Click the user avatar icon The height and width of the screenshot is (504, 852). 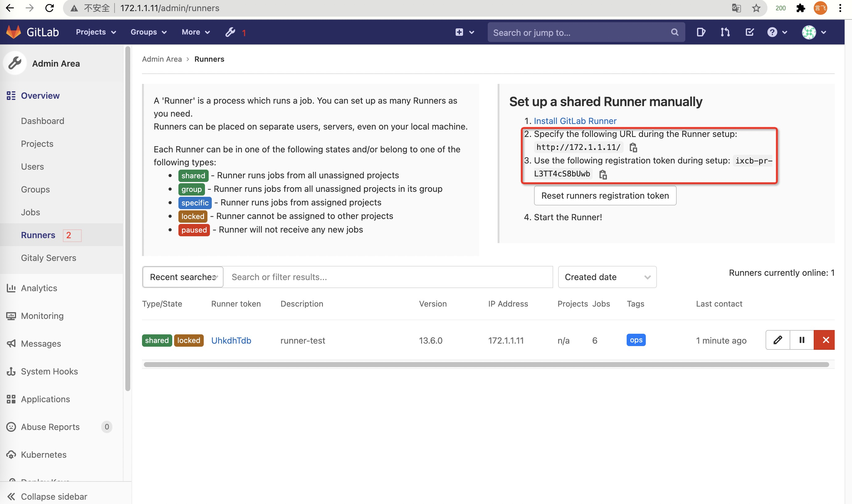click(x=809, y=32)
